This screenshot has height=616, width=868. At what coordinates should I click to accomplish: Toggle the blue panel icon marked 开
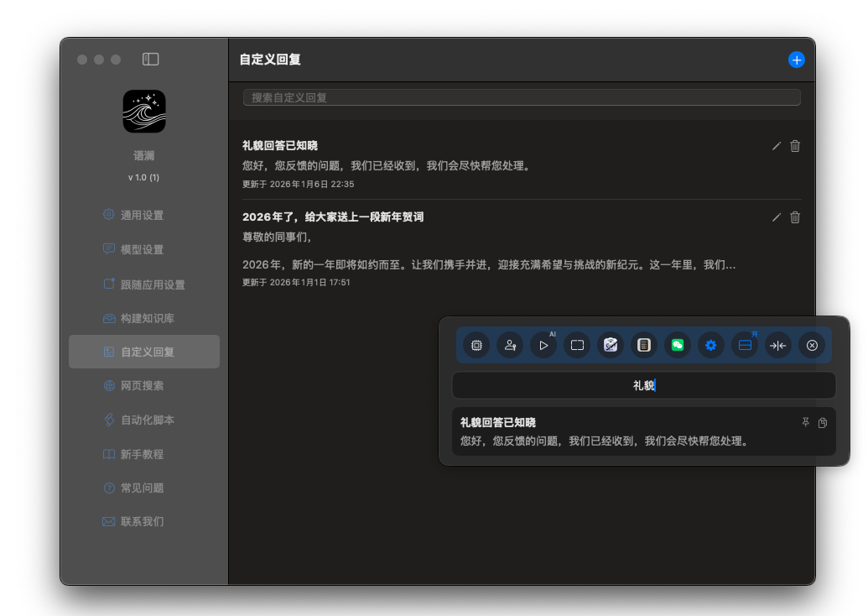(745, 345)
